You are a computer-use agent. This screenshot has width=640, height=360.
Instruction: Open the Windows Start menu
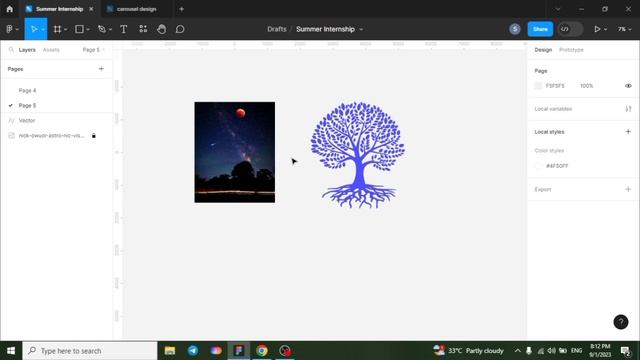click(x=11, y=351)
